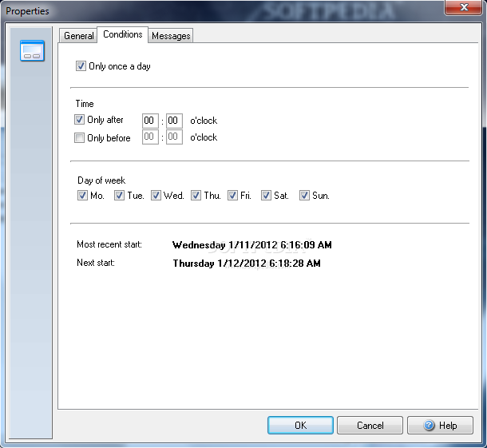Image resolution: width=487 pixels, height=448 pixels.
Task: Click the Day of week label
Action: point(101,180)
